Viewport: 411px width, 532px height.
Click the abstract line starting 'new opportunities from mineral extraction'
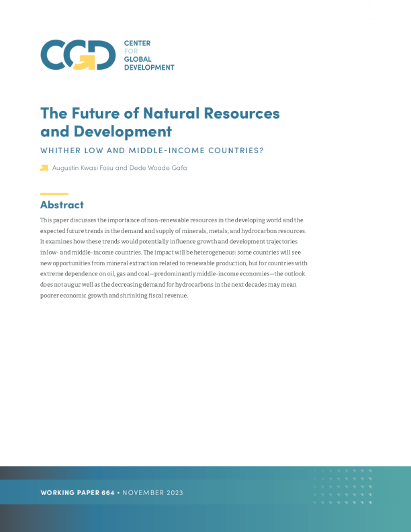(174, 263)
